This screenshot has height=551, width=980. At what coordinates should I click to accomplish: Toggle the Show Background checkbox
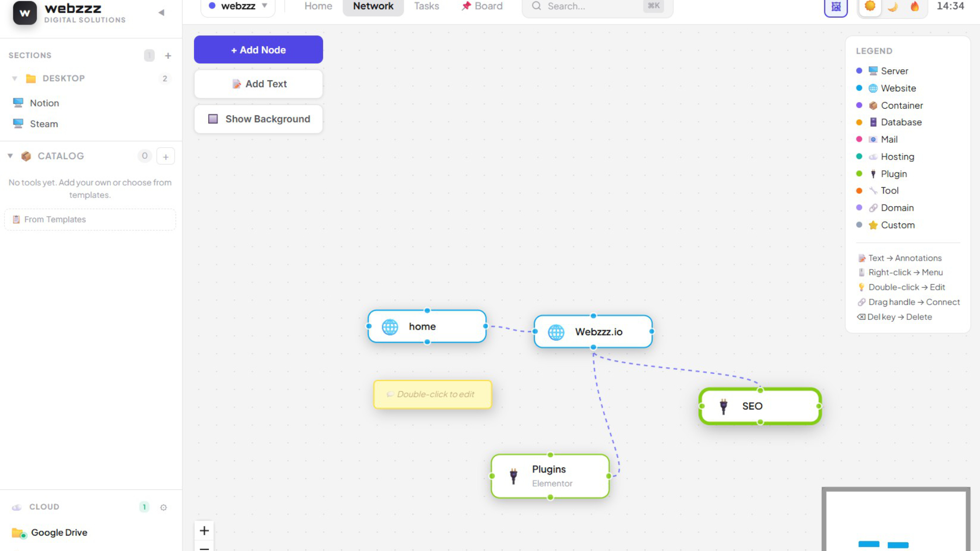pos(213,119)
